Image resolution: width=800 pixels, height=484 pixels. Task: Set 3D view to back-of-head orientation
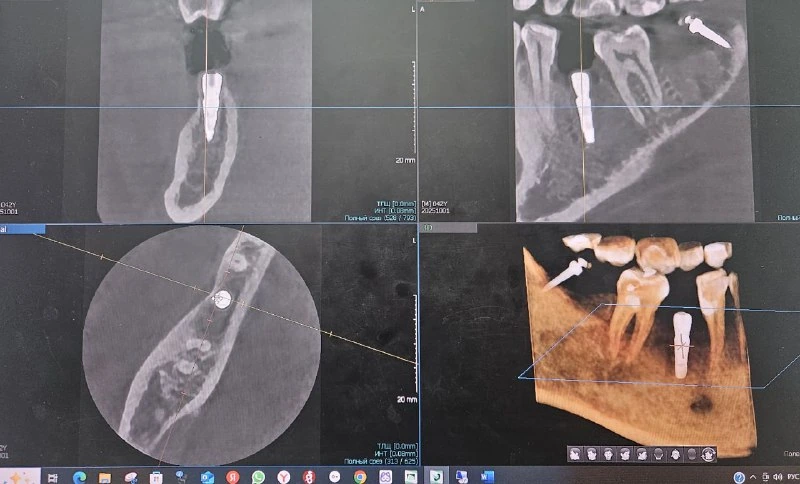(659, 454)
